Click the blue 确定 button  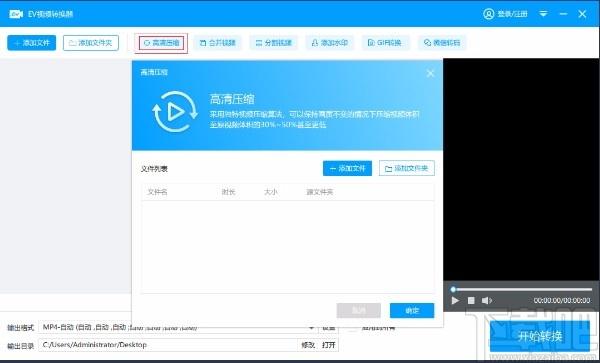click(x=412, y=311)
